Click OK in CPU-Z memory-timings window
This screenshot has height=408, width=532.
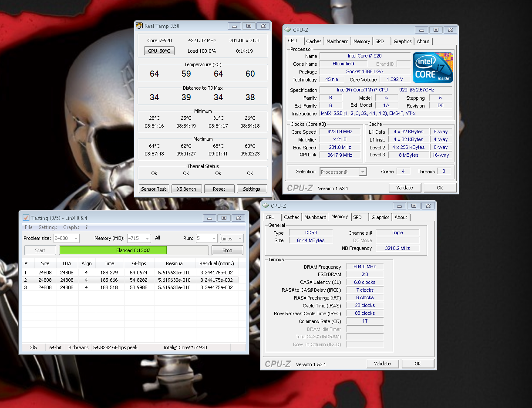(x=418, y=364)
